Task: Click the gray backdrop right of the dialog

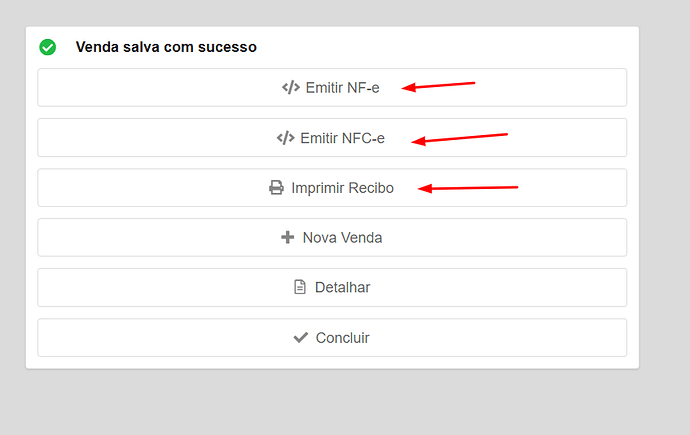Action: (664, 200)
